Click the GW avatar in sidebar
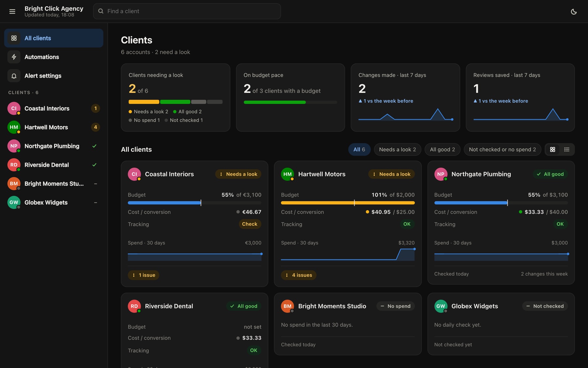Viewport: 588px width, 368px height. pyautogui.click(x=14, y=202)
